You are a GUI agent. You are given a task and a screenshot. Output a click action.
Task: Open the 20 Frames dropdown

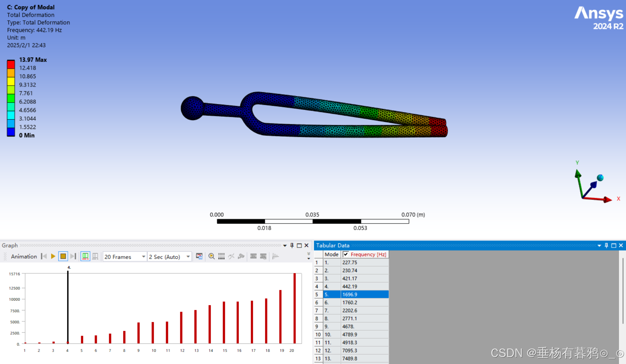pos(143,257)
